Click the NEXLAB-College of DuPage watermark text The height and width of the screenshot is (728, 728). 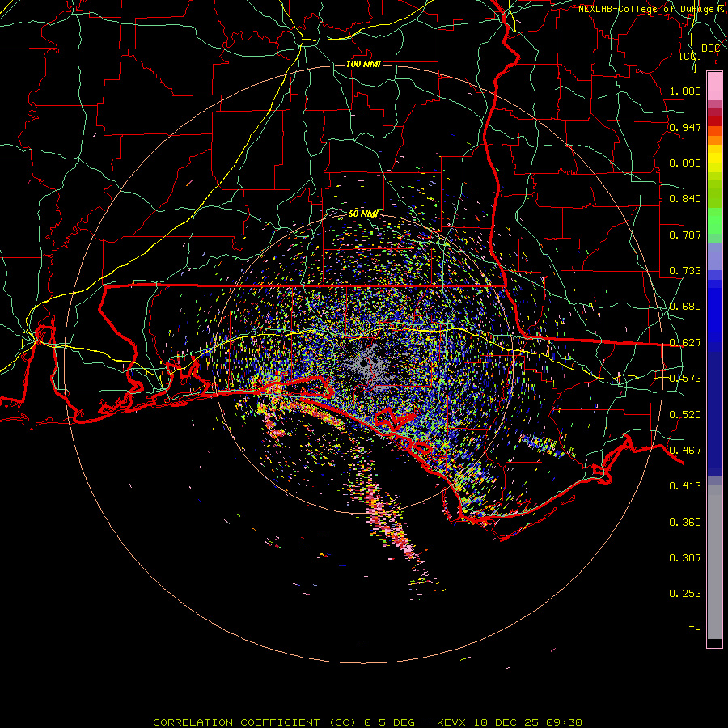click(651, 9)
